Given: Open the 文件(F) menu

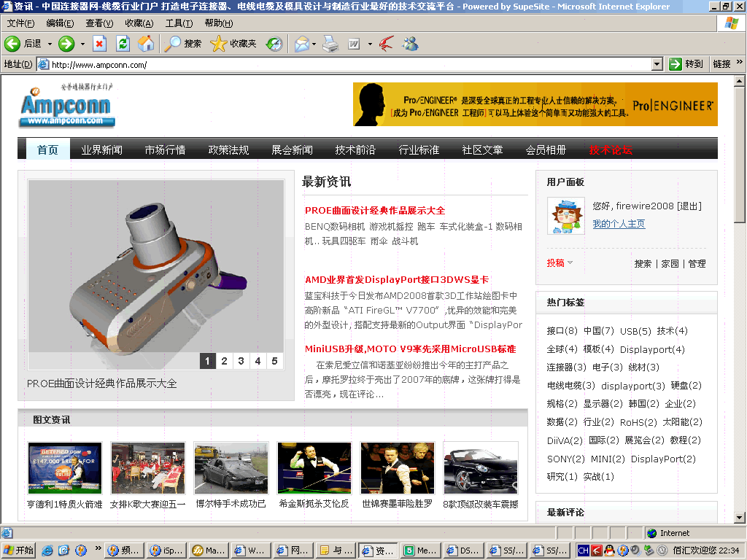Looking at the screenshot, I should [x=20, y=23].
